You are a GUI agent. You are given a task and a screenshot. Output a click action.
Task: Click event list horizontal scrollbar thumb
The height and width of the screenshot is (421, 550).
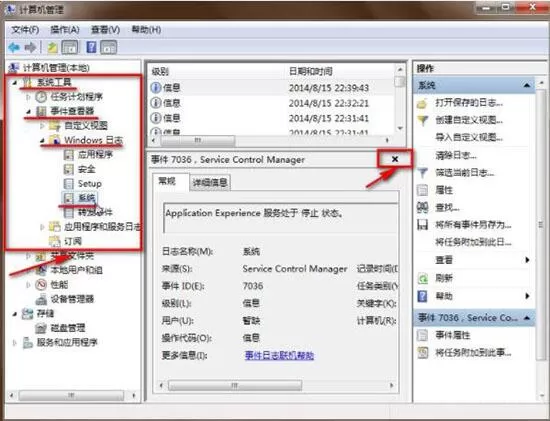[x=197, y=140]
